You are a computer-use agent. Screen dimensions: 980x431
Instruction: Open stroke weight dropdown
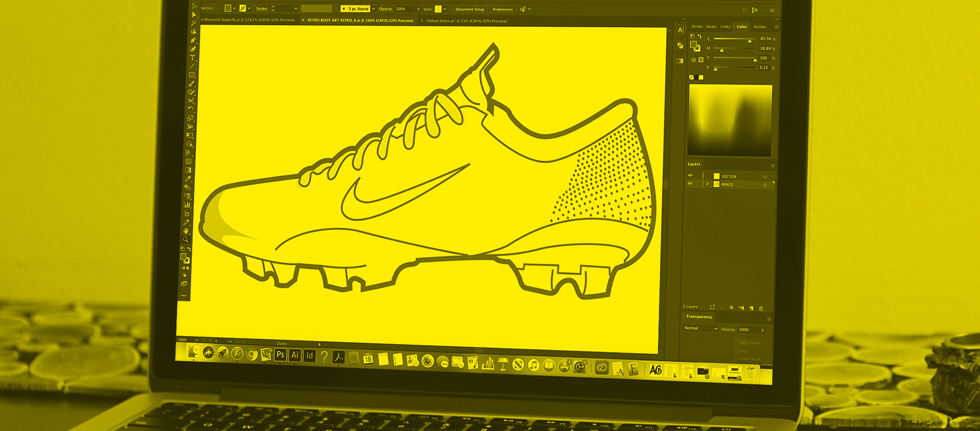(x=296, y=9)
